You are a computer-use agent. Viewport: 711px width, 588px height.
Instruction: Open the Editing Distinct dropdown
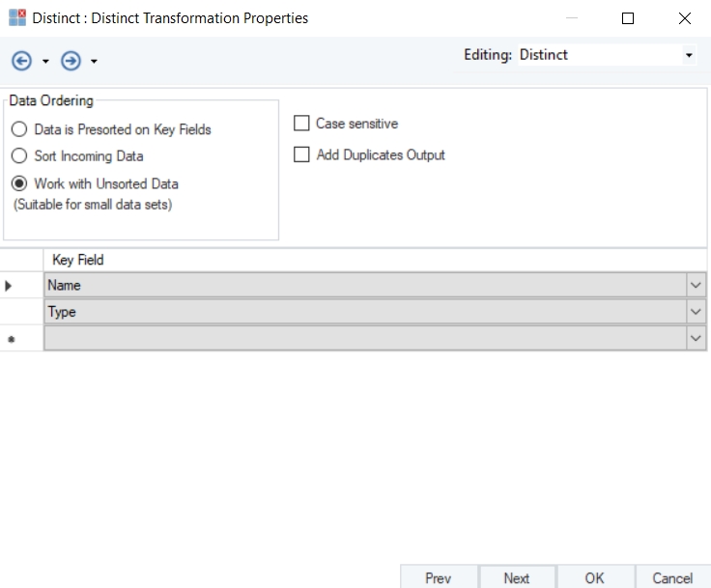pos(688,56)
